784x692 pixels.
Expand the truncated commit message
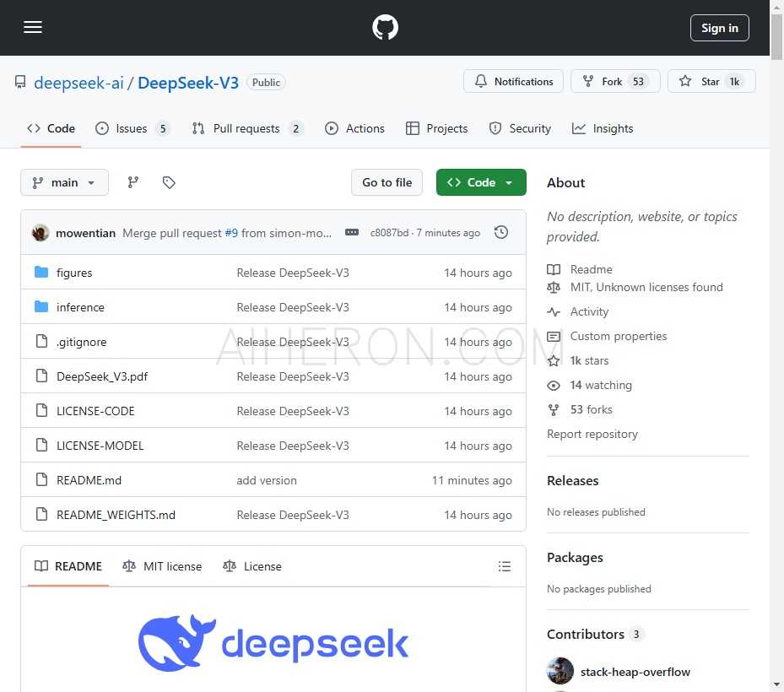pos(352,232)
